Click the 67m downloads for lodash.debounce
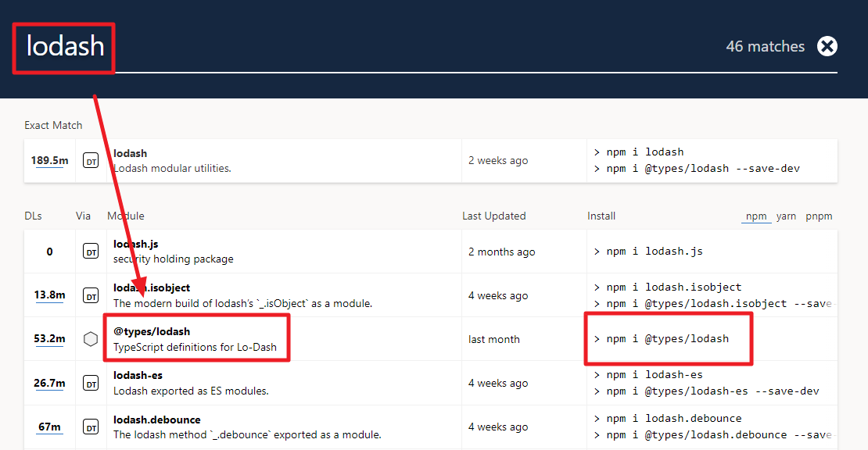Screen dimensions: 868x450 coord(48,426)
